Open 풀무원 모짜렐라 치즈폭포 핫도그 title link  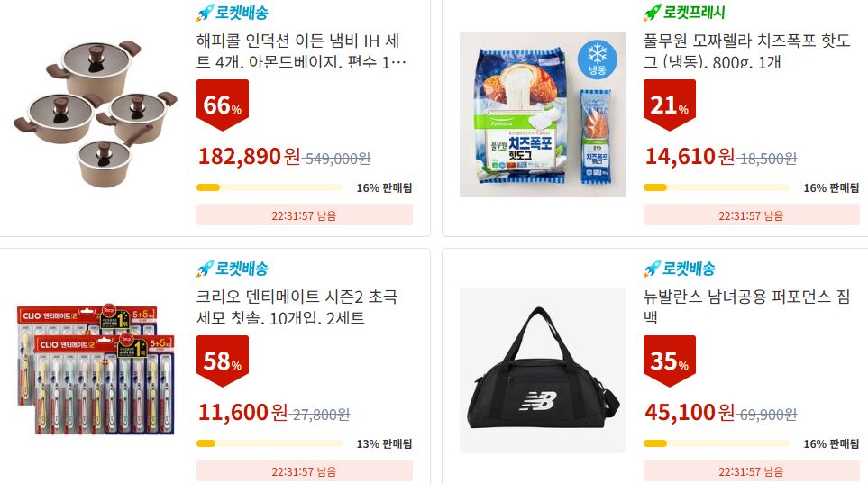746,51
